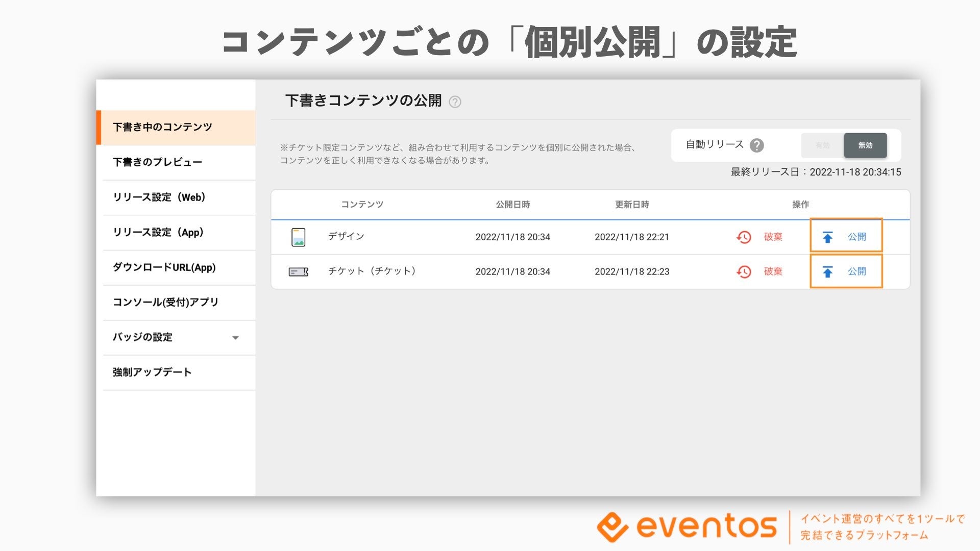Image resolution: width=980 pixels, height=551 pixels.
Task: Click question mark icon next to 自動リリース
Action: [756, 145]
